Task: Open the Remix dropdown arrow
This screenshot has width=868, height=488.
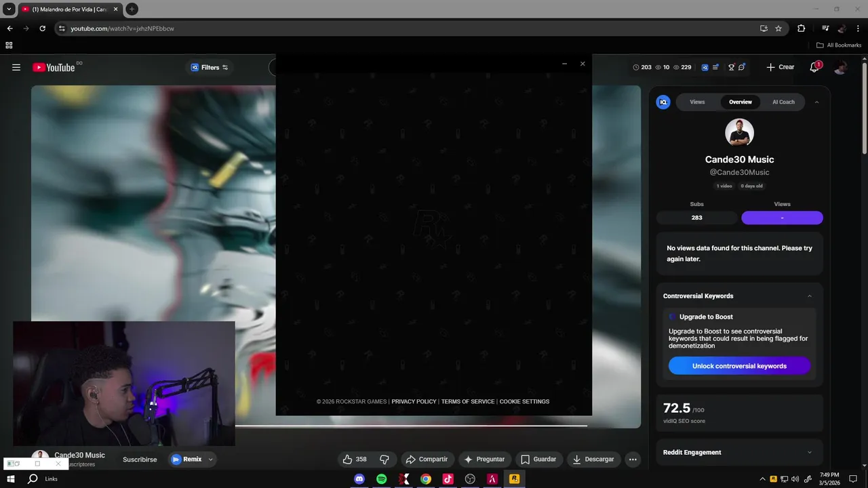Action: click(210, 460)
